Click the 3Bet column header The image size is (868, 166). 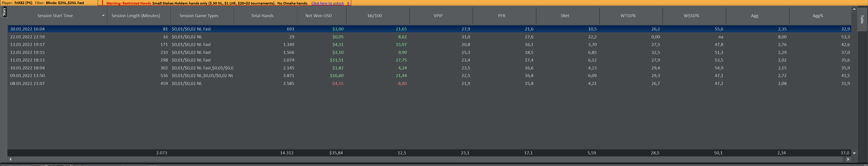click(565, 16)
